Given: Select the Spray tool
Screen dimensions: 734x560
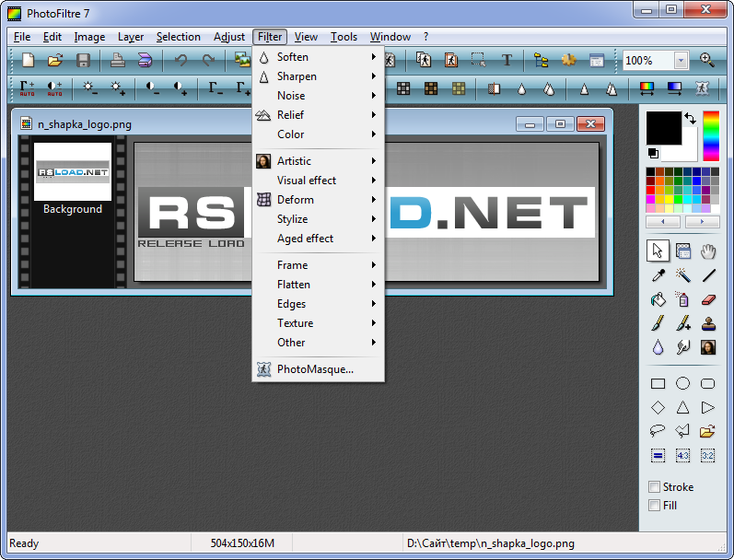Looking at the screenshot, I should click(x=683, y=299).
